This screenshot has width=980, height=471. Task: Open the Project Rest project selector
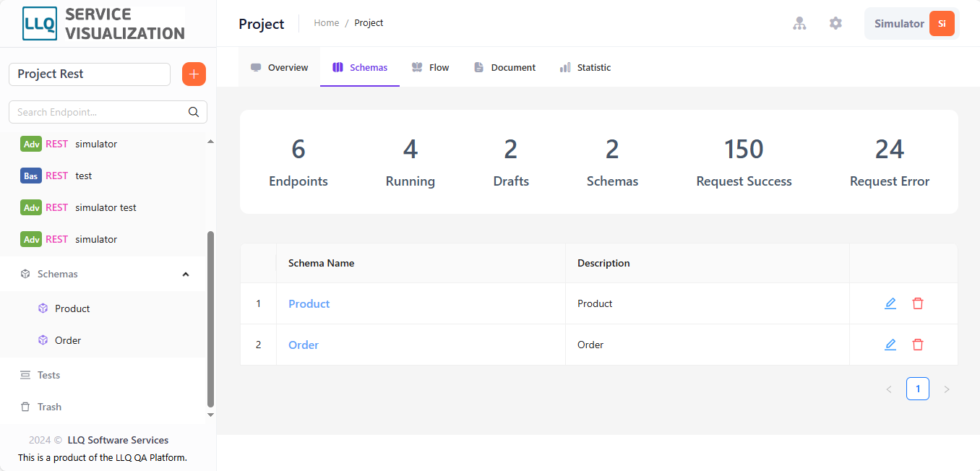pyautogui.click(x=90, y=74)
